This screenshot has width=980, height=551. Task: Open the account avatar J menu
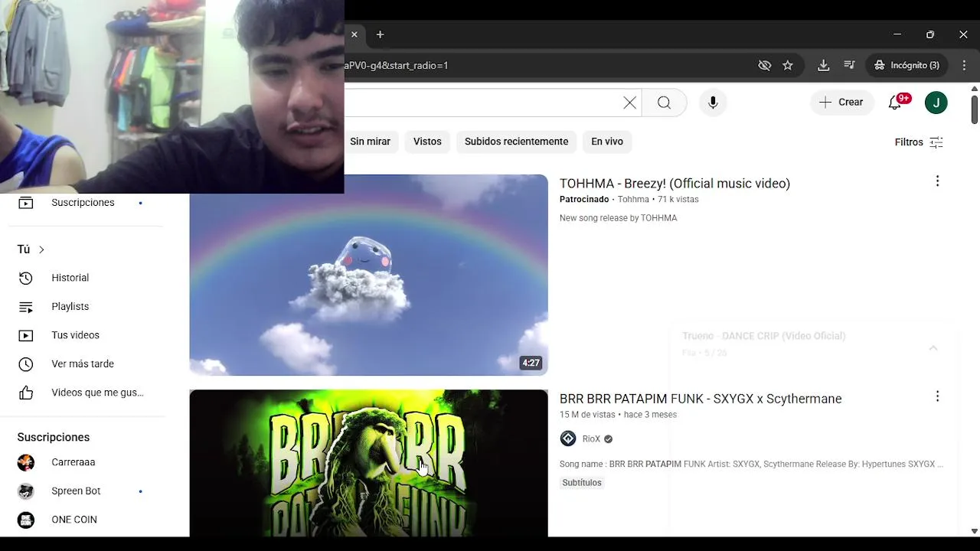[936, 103]
